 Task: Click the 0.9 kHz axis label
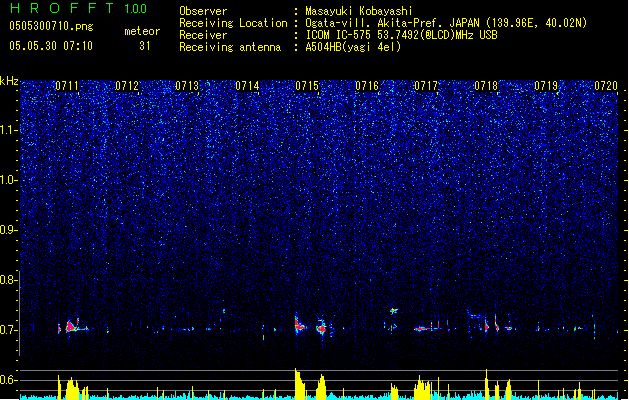click(9, 230)
